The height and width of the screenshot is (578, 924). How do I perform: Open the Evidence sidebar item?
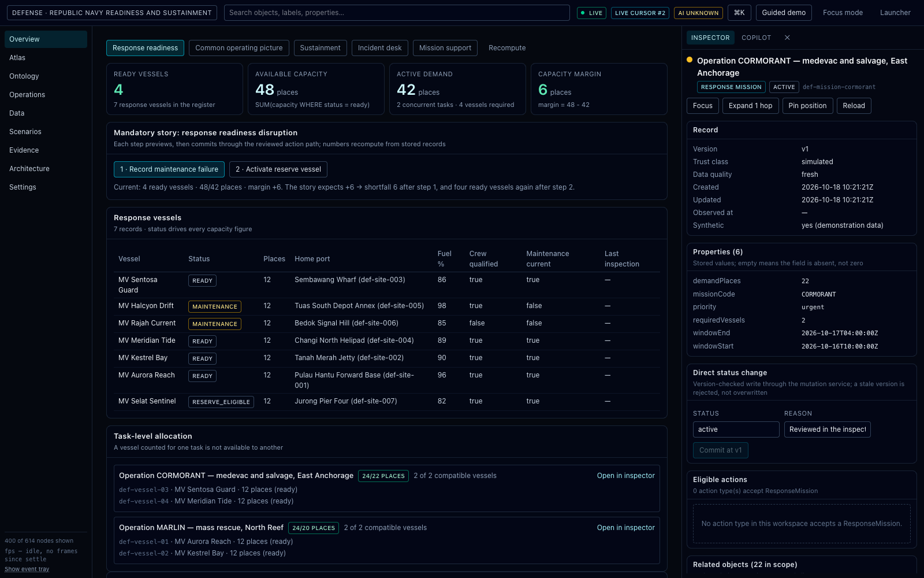click(46, 150)
